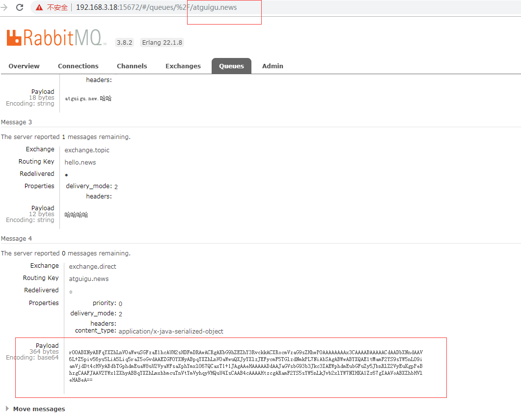Select the Overview tab
The height and width of the screenshot is (420, 521).
tap(24, 66)
